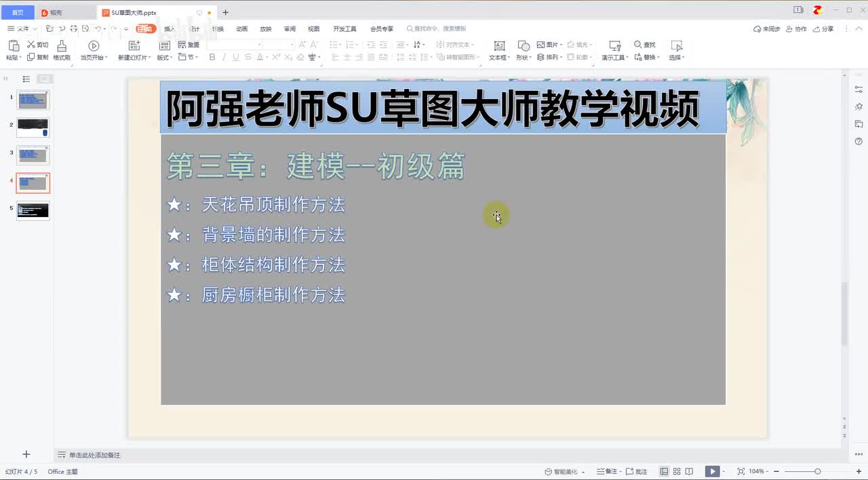Click the add slide plus below thumbnails
Viewport: 868px width, 480px height.
[26, 454]
